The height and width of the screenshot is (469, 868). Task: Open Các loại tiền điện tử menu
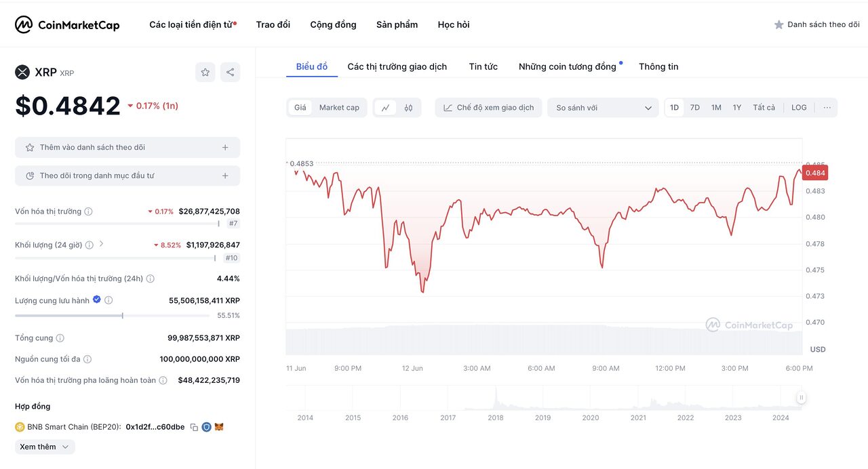tap(193, 24)
